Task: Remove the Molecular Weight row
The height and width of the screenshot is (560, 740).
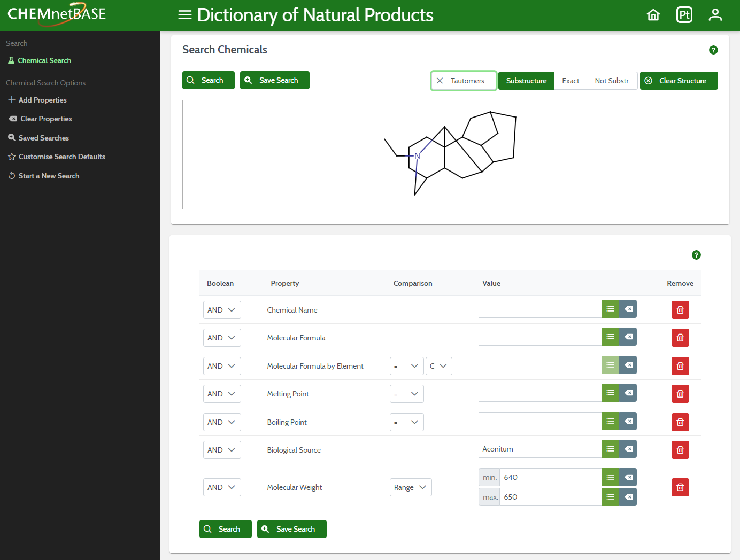Action: 680,487
